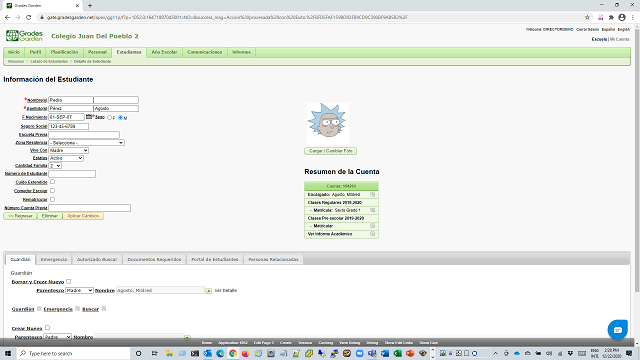The height and width of the screenshot is (360, 640).
Task: Enable the Cuido Extendido checkbox
Action: (x=52, y=182)
